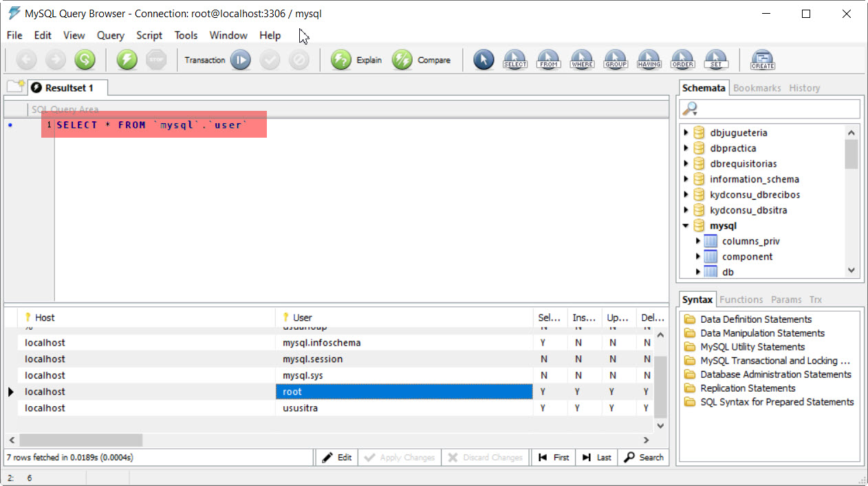
Task: Expand the dbjugueteria schema
Action: (x=686, y=133)
